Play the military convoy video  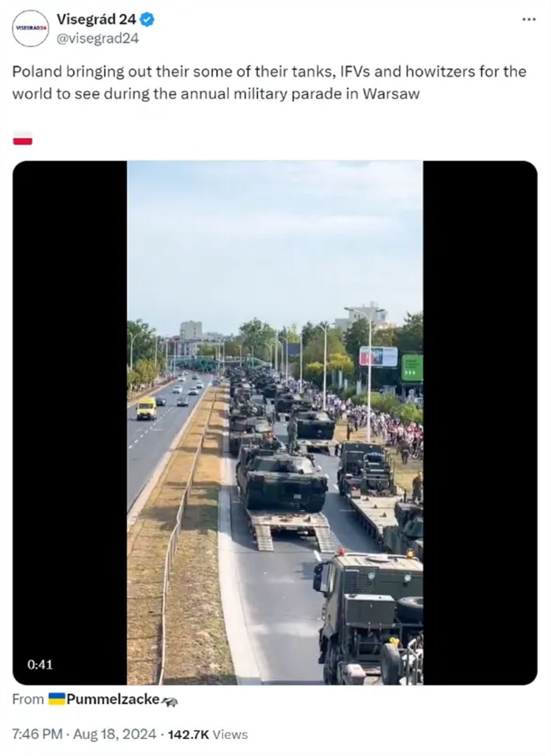click(x=275, y=423)
